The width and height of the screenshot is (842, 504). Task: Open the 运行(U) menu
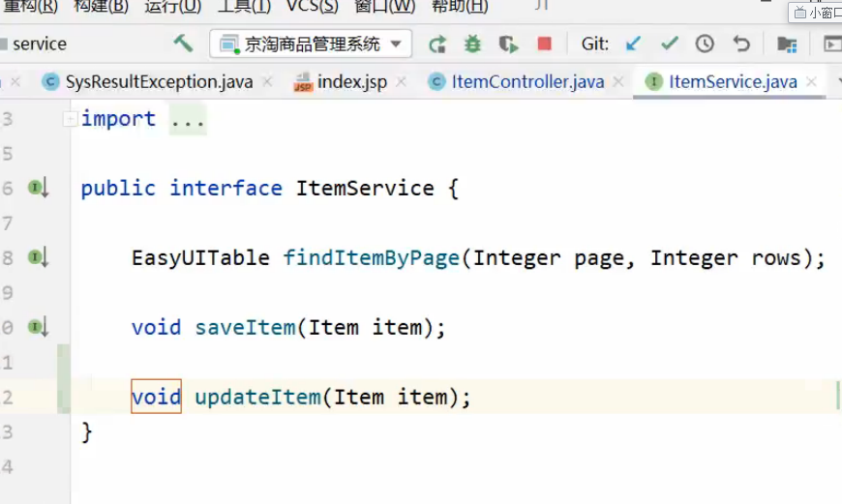coord(173,7)
